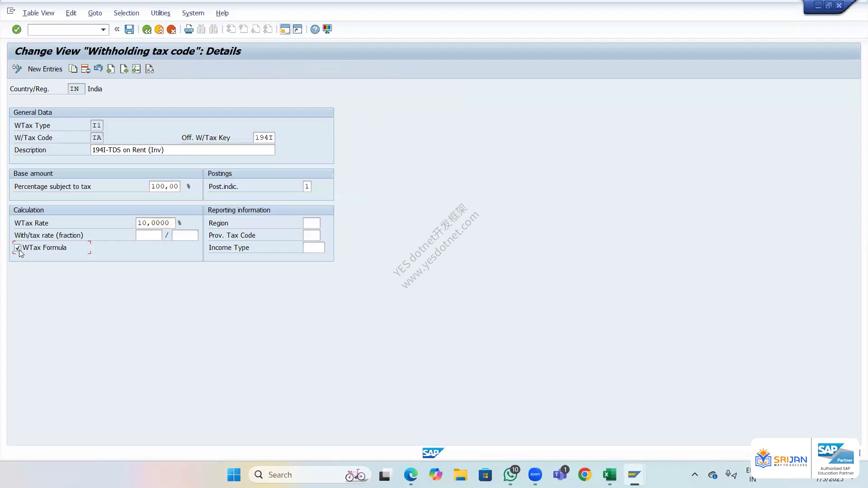The width and height of the screenshot is (868, 488).
Task: Click Customize Local Layout monitor icon
Action: click(327, 29)
